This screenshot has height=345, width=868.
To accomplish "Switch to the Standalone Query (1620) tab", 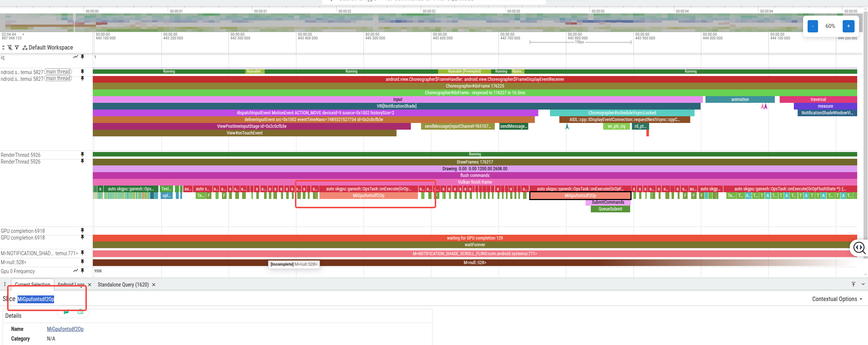I will tap(123, 285).
